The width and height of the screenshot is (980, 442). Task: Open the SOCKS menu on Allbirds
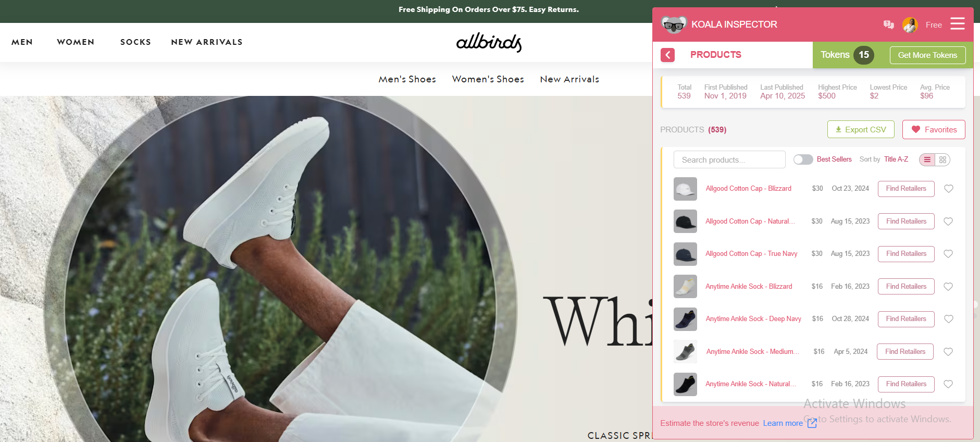pyautogui.click(x=135, y=42)
